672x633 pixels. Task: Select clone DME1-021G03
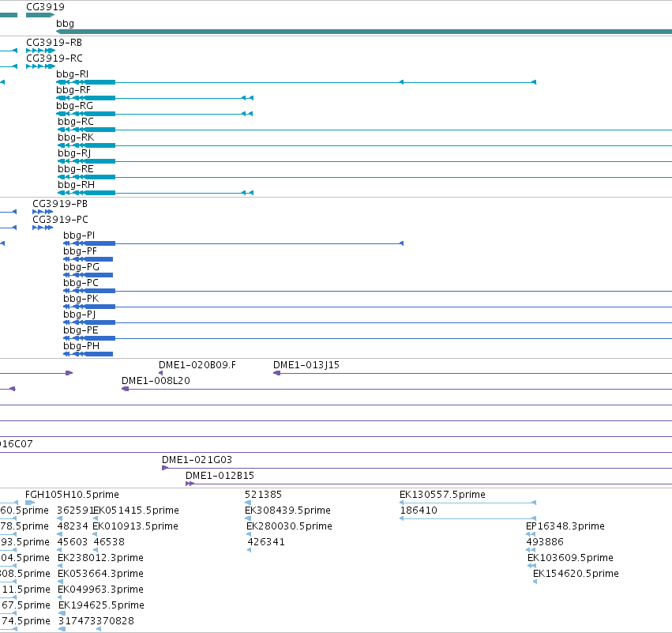[197, 460]
